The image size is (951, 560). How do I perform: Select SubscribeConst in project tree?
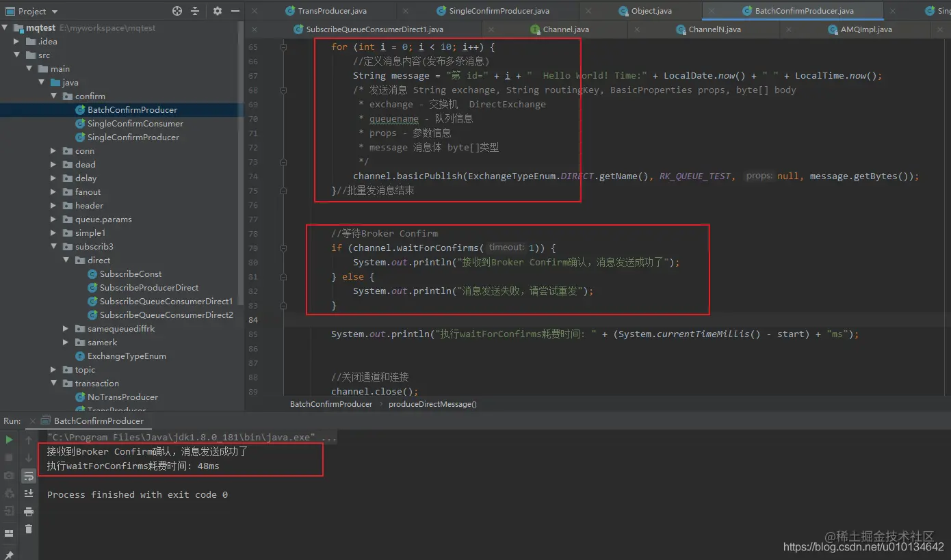tap(131, 274)
